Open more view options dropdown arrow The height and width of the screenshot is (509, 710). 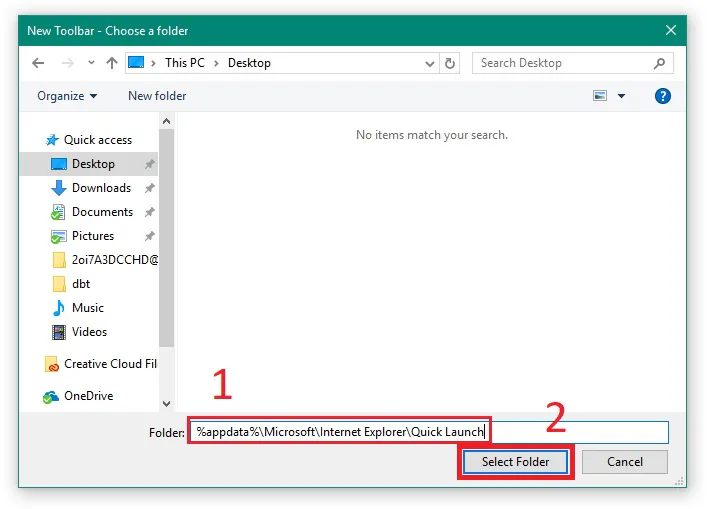tap(621, 96)
